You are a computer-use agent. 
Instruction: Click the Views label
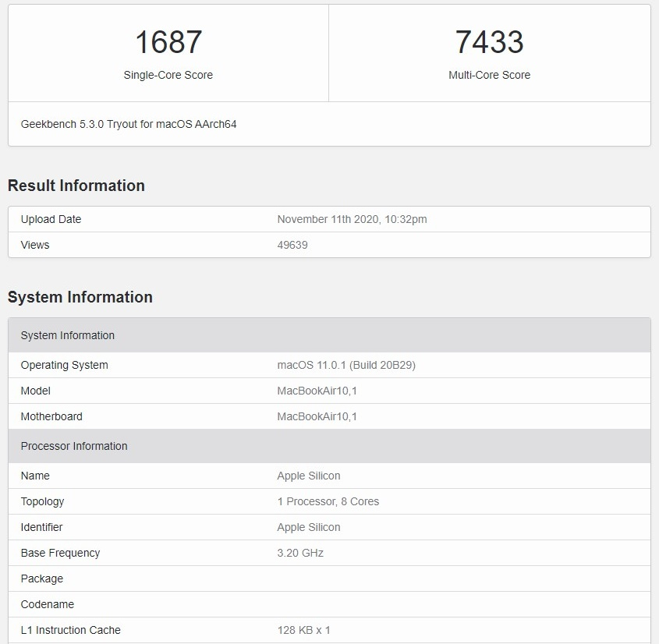pos(35,245)
